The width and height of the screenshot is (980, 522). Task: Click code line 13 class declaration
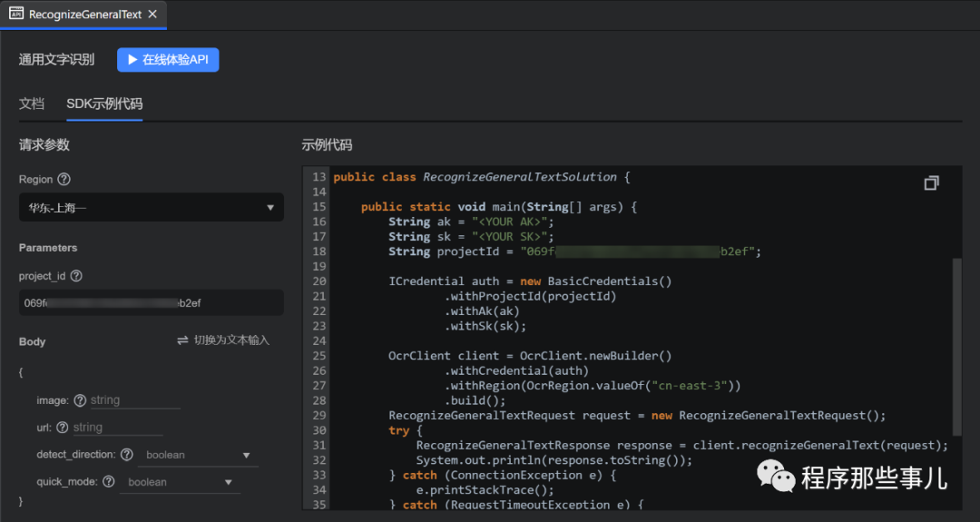pos(481,177)
